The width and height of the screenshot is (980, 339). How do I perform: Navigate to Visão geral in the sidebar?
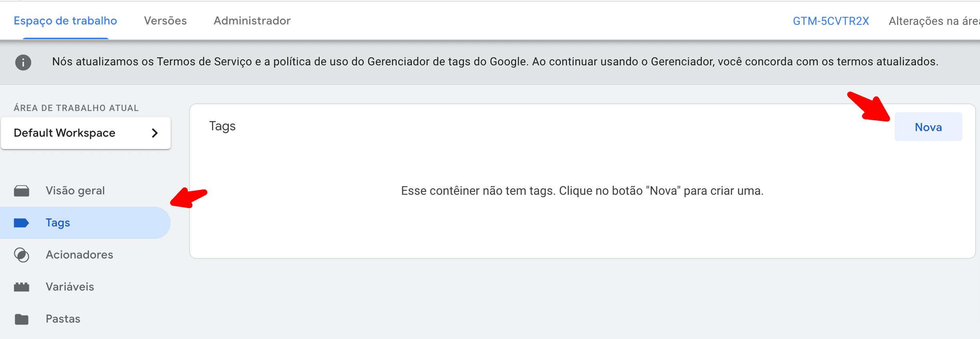(75, 190)
